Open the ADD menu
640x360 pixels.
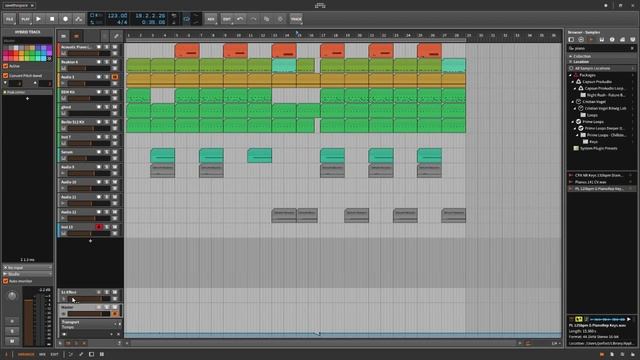click(211, 19)
